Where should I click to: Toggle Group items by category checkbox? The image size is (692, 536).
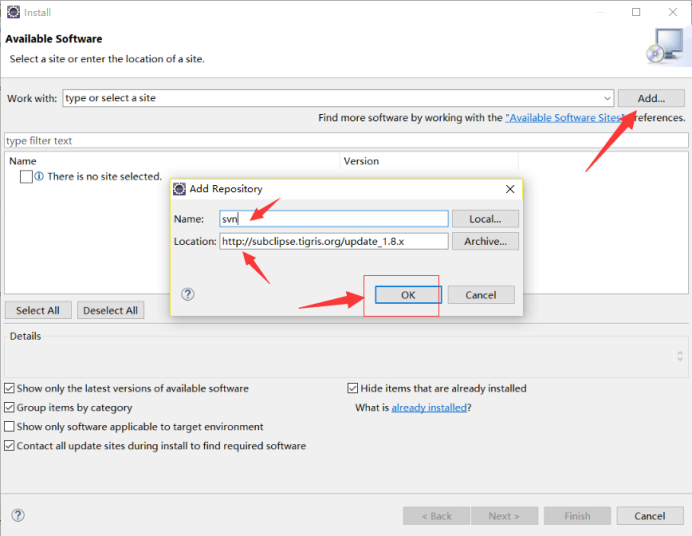click(9, 407)
